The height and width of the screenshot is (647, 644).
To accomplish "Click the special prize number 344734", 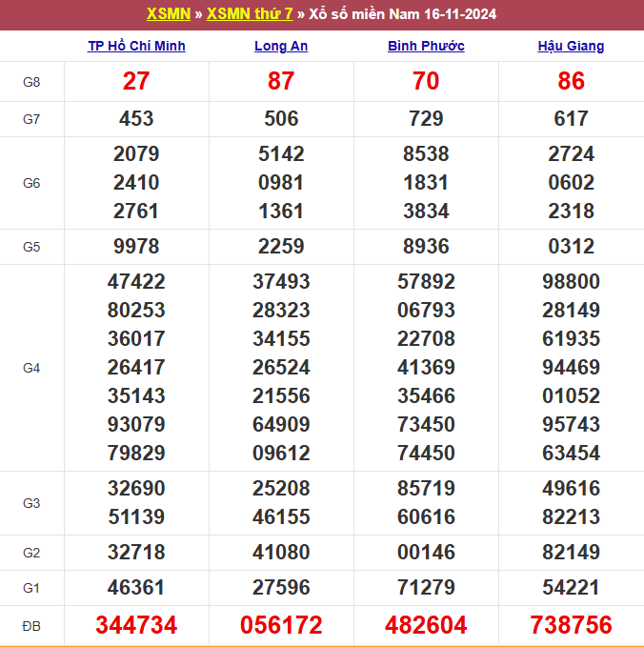I will 136,625.
